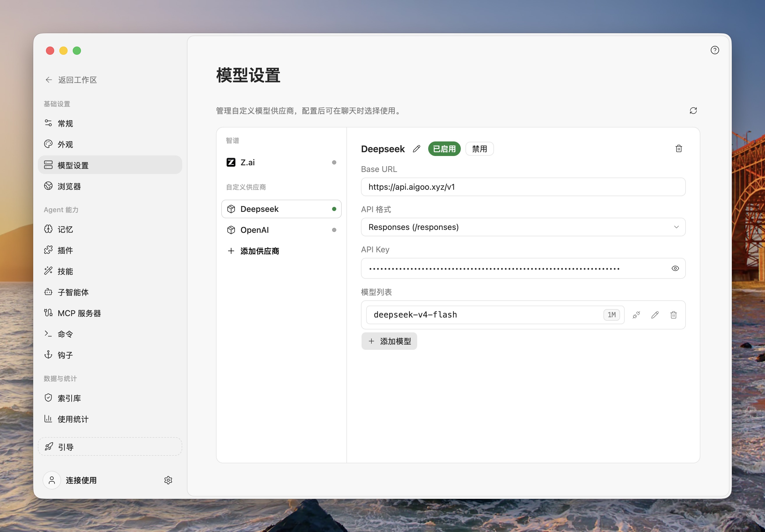Click the 禁用 disable toggle
765x532 pixels.
(479, 149)
